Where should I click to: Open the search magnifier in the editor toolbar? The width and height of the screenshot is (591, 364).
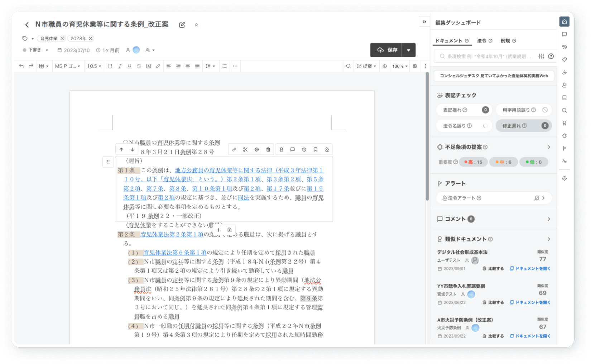pos(348,66)
